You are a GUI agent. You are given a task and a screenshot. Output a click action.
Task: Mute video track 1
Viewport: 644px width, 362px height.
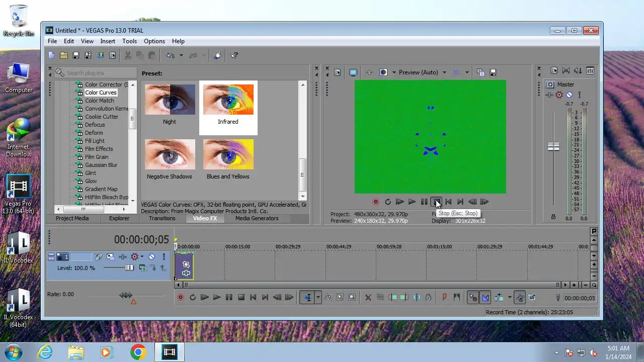tap(151, 257)
